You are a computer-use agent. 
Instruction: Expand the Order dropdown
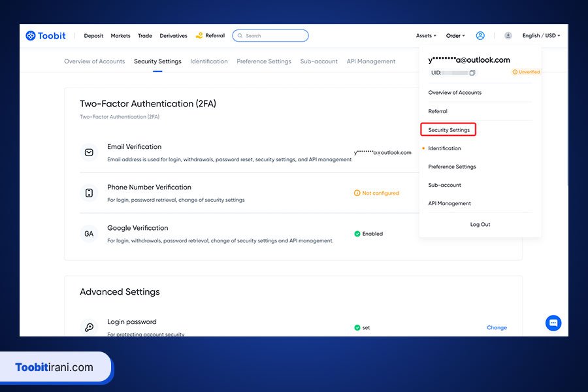[x=455, y=36]
